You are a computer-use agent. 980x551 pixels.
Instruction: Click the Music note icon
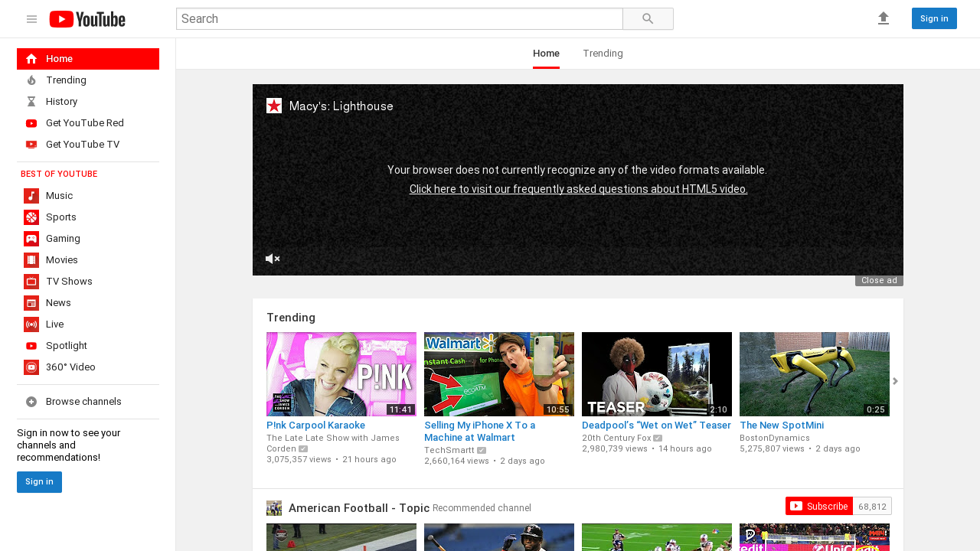(31, 196)
